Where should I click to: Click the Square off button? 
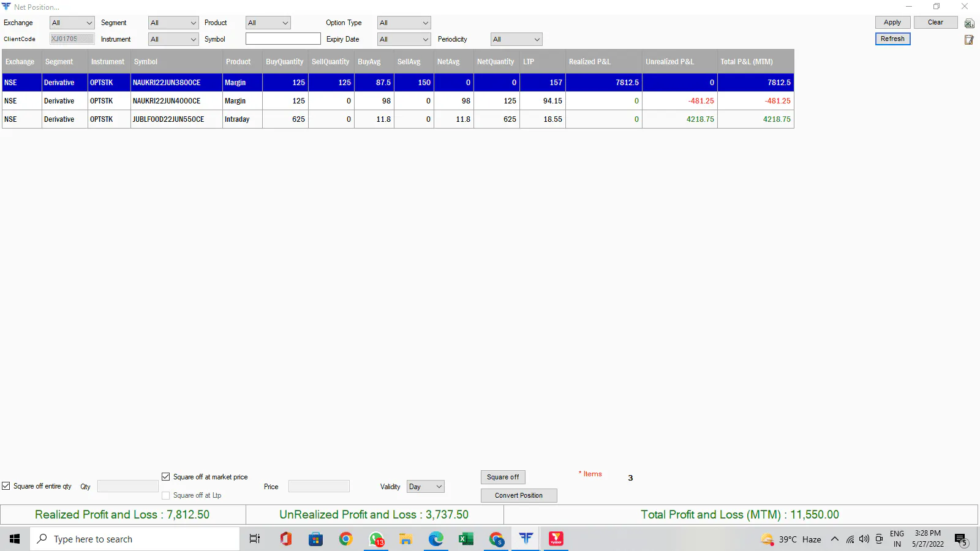503,477
